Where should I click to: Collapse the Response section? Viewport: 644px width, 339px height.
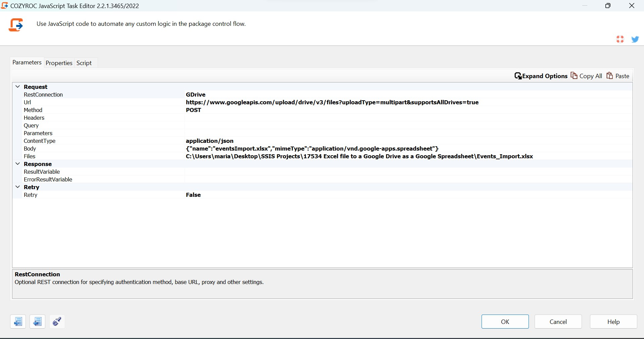pos(18,164)
